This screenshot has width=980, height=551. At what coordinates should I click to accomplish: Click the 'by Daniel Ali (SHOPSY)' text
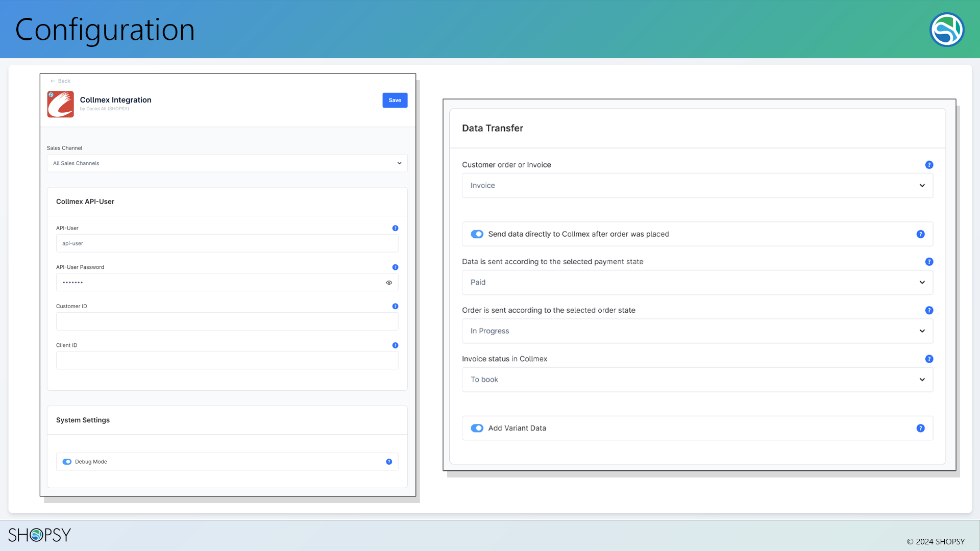pos(105,109)
